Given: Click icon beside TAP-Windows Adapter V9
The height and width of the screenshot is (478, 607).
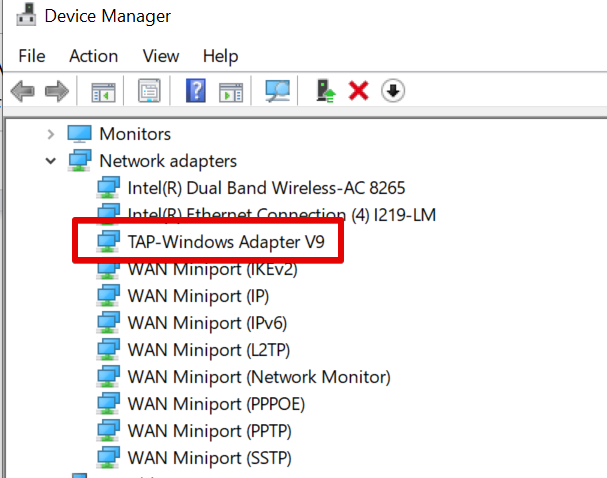Looking at the screenshot, I should pos(108,242).
